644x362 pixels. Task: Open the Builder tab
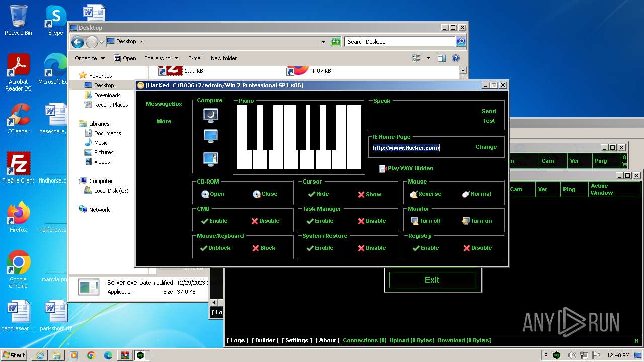click(x=265, y=340)
